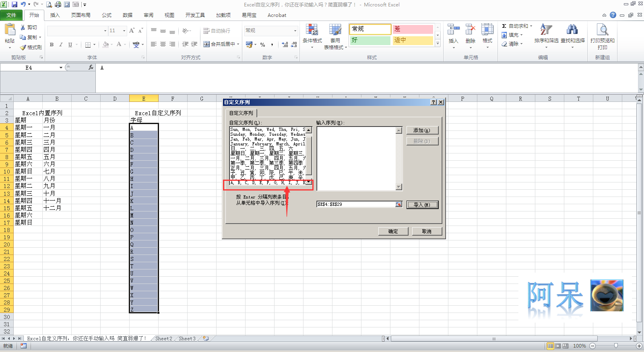Increase font size with the larger A icon
Viewport: 644px width, 352px height.
point(132,31)
